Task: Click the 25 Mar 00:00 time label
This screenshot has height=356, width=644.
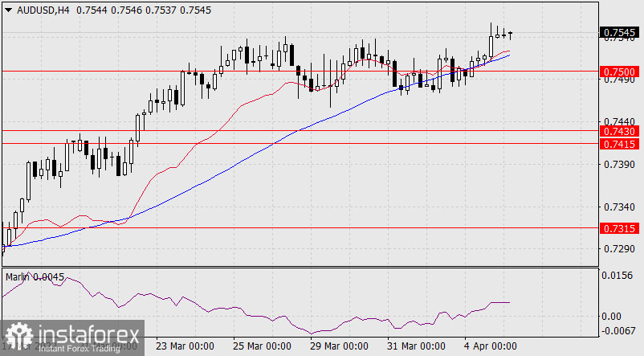Action: pyautogui.click(x=262, y=347)
